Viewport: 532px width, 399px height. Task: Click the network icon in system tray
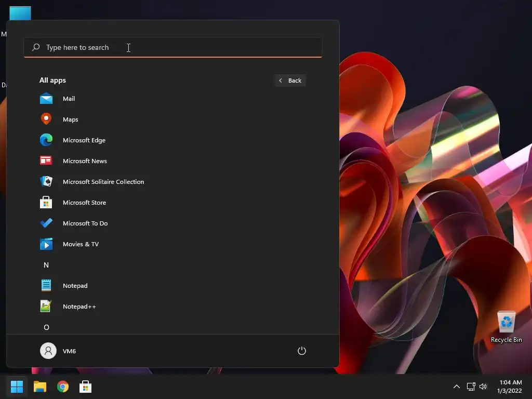coord(471,387)
